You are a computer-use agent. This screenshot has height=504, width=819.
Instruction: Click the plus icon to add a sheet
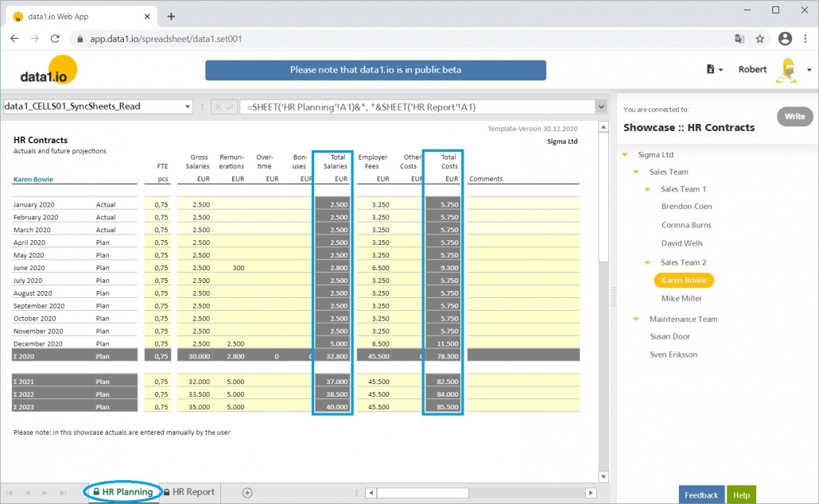pos(246,492)
